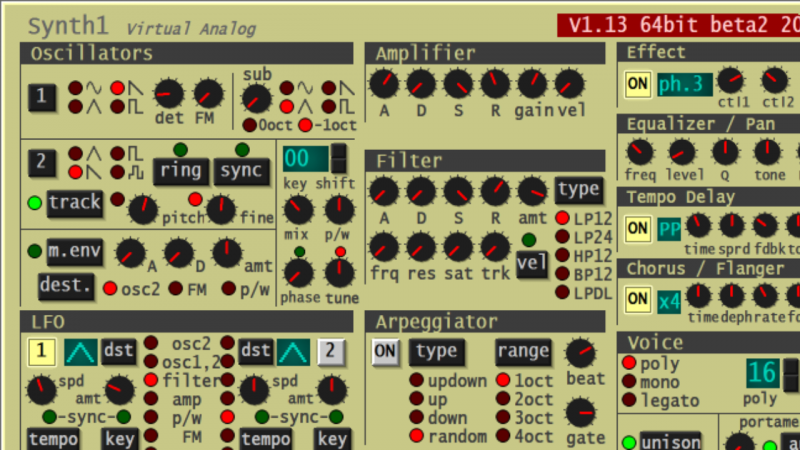
Task: Select sub oscillator -1oct option
Action: click(x=305, y=125)
